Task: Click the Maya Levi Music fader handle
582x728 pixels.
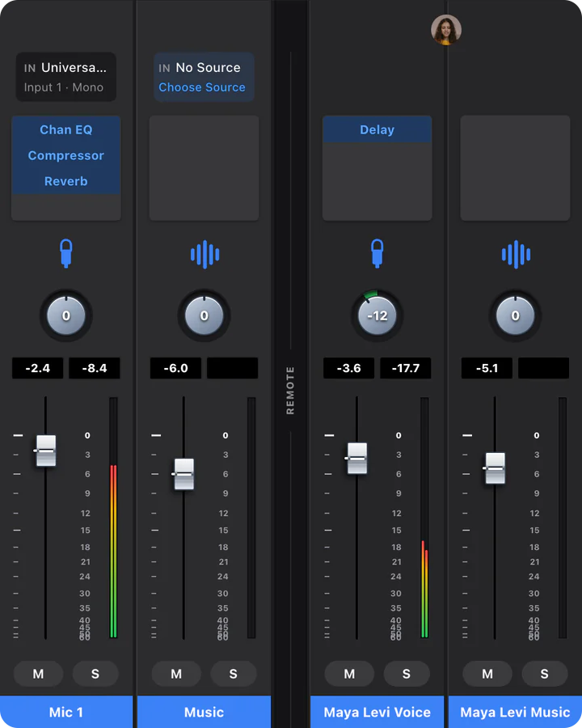Action: [496, 468]
